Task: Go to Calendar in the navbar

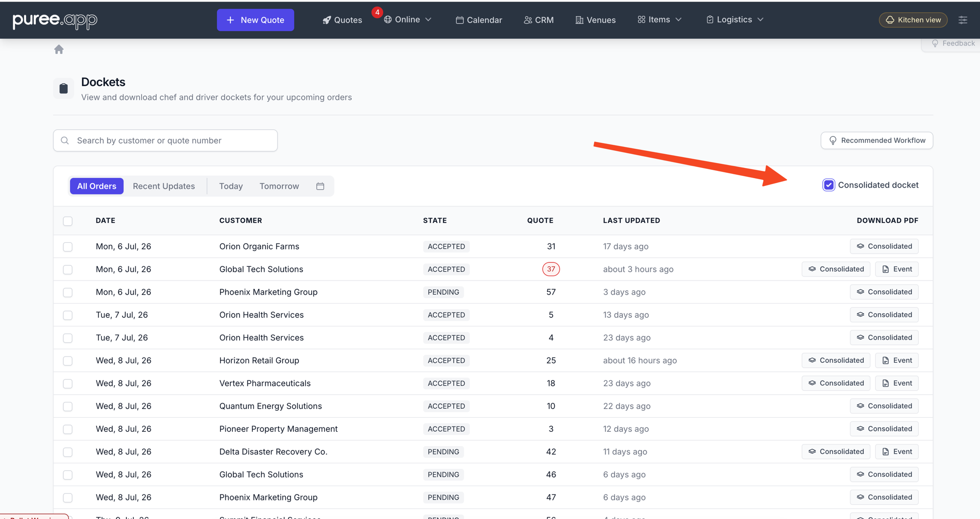Action: coord(479,20)
